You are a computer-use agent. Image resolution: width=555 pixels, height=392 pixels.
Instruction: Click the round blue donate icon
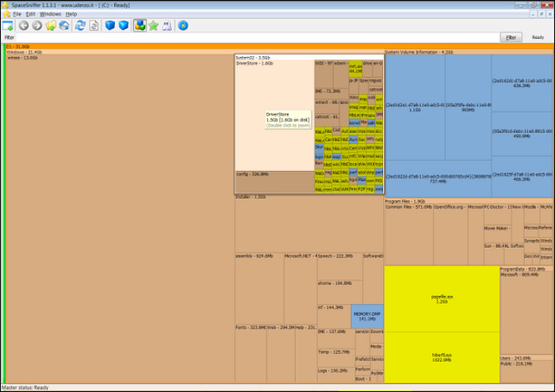183,25
